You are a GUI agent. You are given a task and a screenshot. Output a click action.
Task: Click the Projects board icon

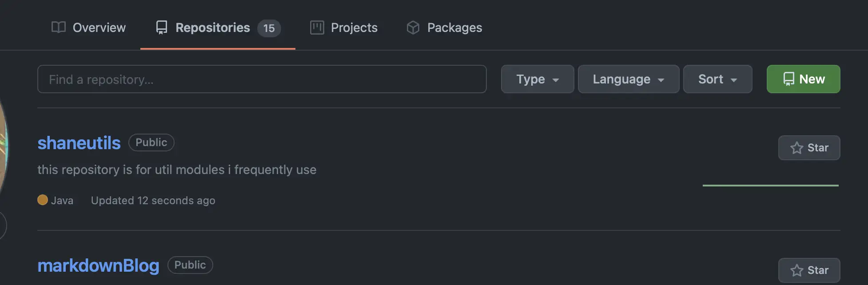(317, 28)
